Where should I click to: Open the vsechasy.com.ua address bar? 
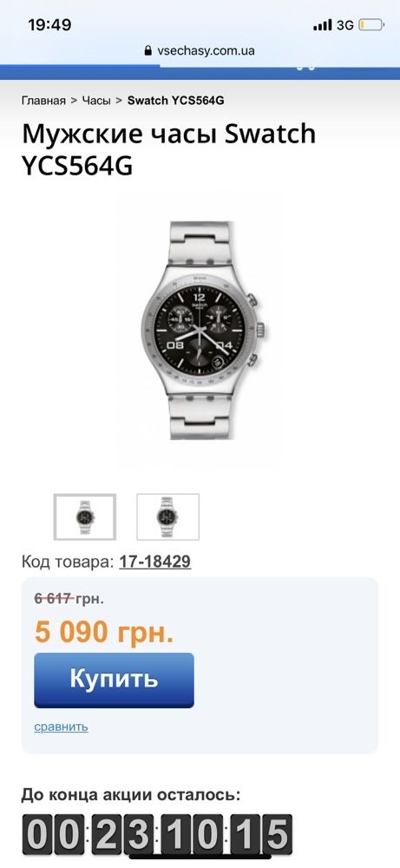[200, 51]
